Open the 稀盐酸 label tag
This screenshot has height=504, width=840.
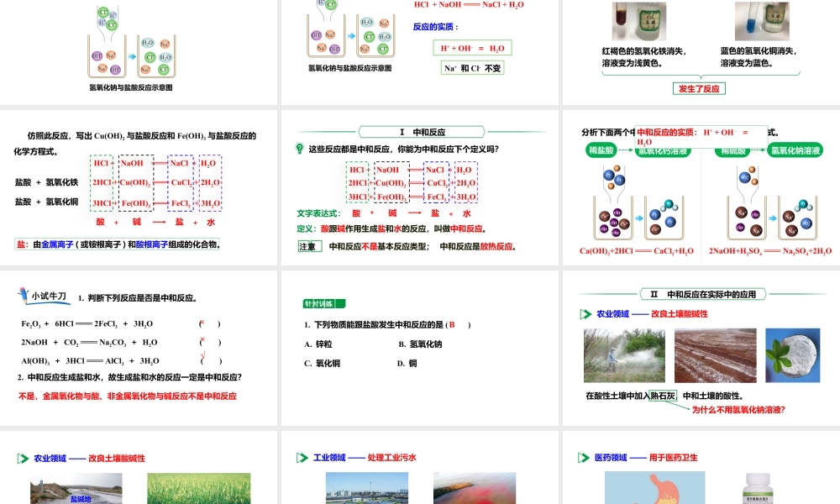pyautogui.click(x=601, y=150)
